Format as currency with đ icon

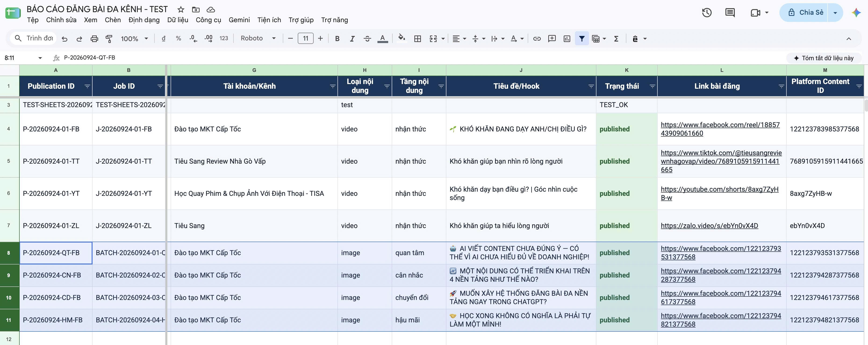point(163,39)
